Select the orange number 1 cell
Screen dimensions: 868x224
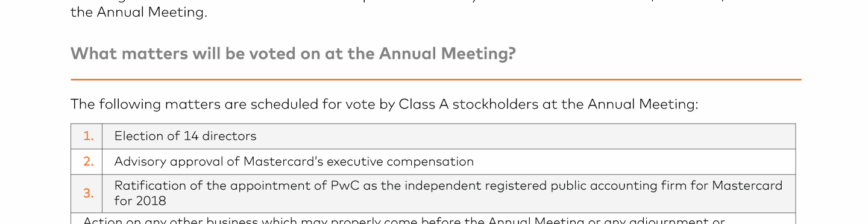pyautogui.click(x=87, y=136)
